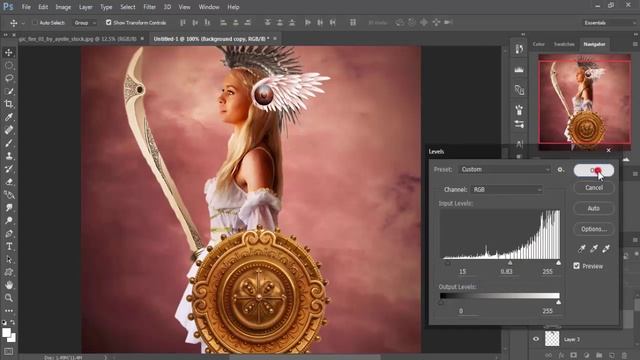Click Cancel in the Levels dialog
Image resolution: width=640 pixels, height=360 pixels.
click(594, 188)
